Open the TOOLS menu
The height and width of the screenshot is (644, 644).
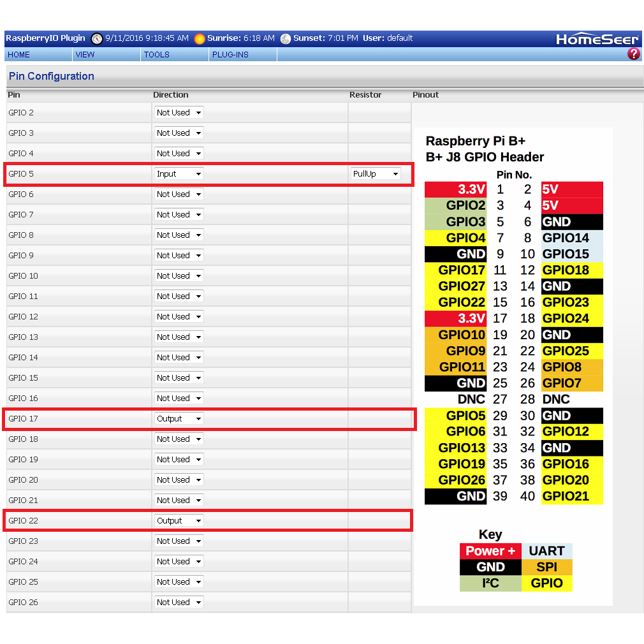coord(156,55)
